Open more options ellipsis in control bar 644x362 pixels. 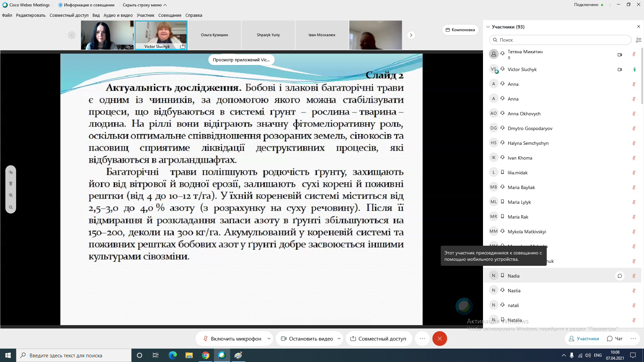422,339
